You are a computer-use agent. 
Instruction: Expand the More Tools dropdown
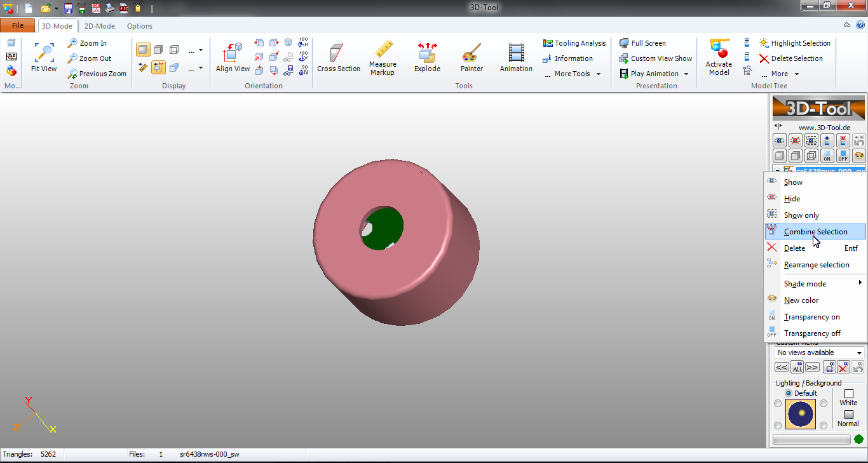pyautogui.click(x=573, y=74)
